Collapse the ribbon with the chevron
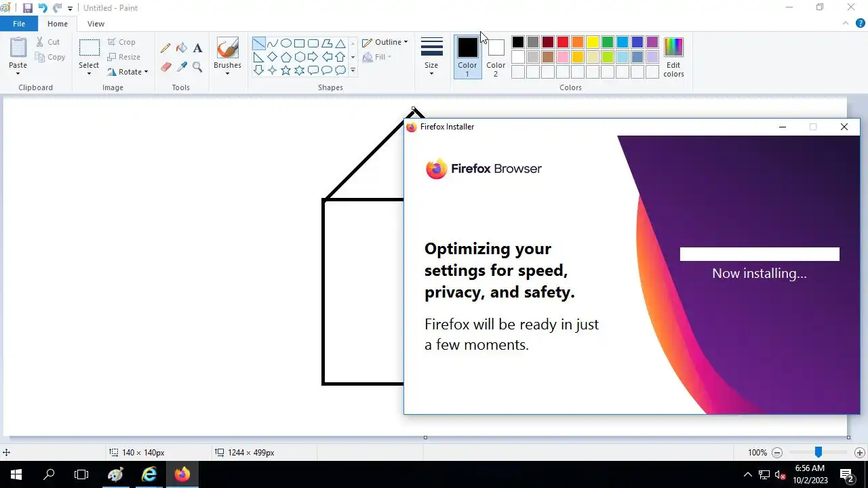 (x=846, y=23)
